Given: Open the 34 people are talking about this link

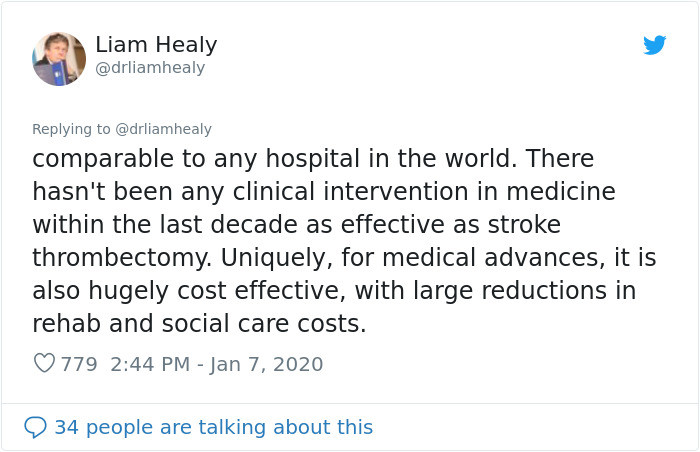Looking at the screenshot, I should (213, 427).
